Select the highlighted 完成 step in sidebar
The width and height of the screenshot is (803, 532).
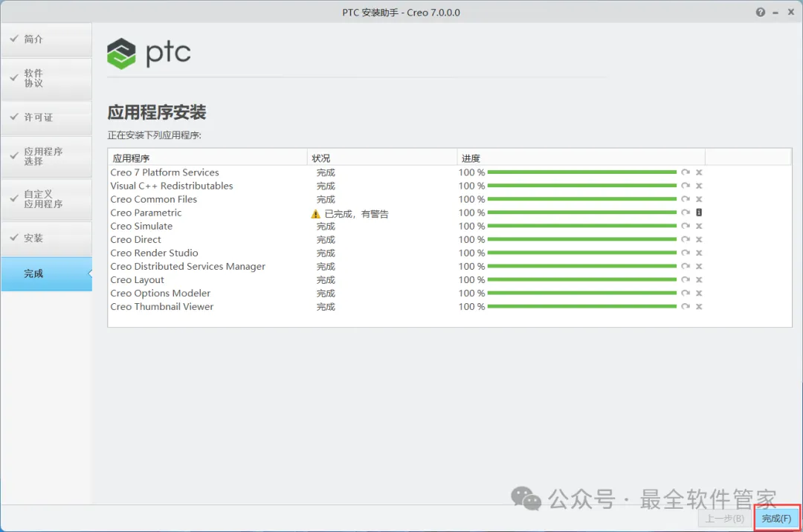tap(47, 273)
